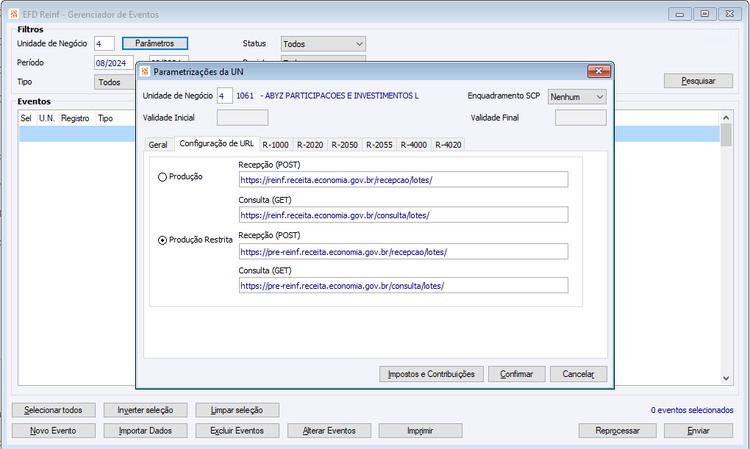Switch to the Configuração de URL tab

tap(217, 143)
